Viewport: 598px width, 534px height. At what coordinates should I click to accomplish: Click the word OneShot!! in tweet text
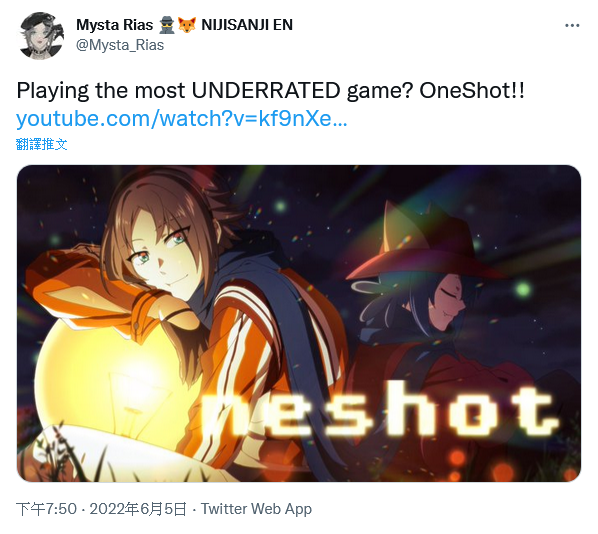coord(472,91)
